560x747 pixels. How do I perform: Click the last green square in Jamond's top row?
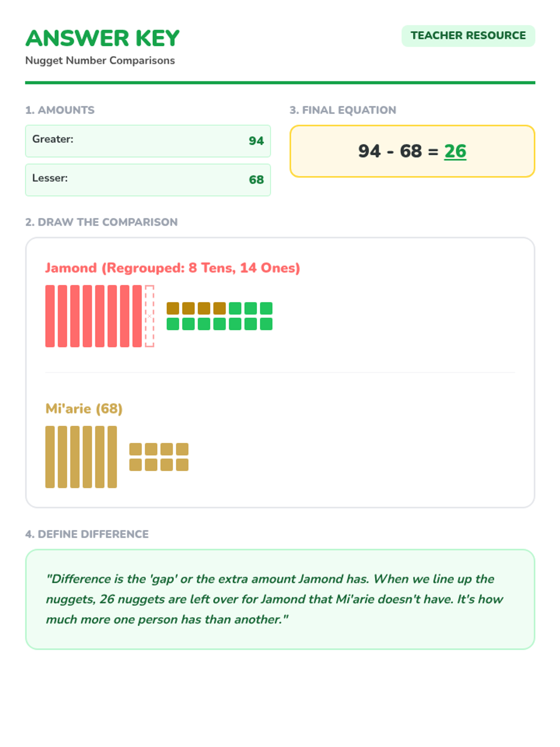point(266,308)
